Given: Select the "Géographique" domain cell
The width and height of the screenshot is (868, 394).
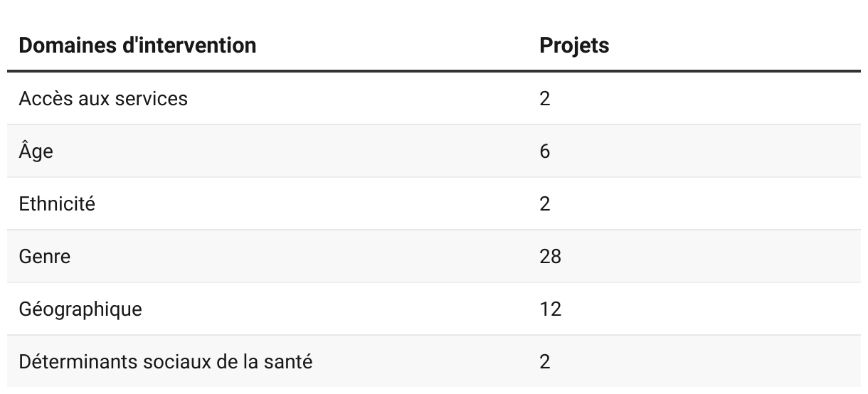Looking at the screenshot, I should pyautogui.click(x=80, y=309).
